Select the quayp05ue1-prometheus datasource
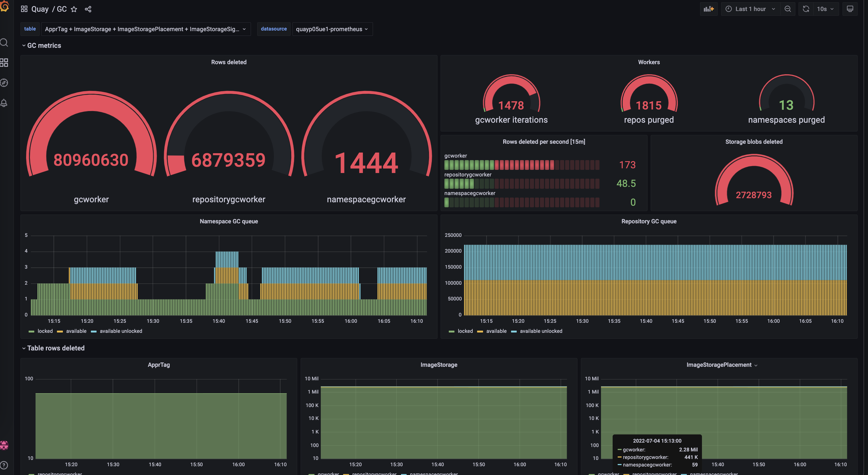Screen dimensions: 868x475 pos(332,29)
